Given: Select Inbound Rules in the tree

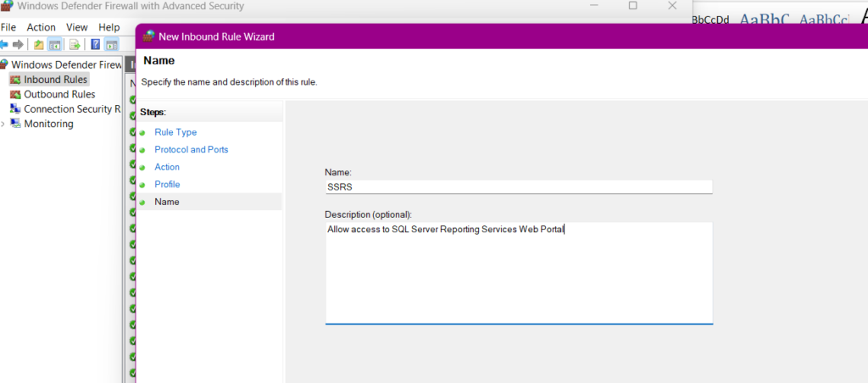Looking at the screenshot, I should tap(55, 80).
